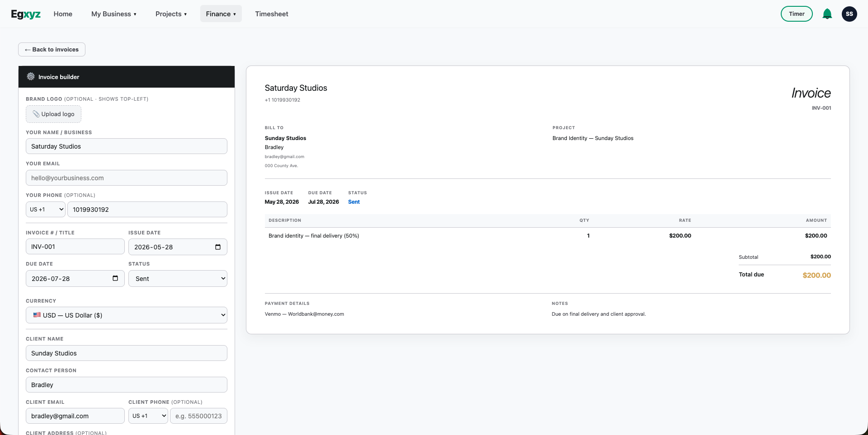This screenshot has height=435, width=868.
Task: Click the issue date field 2026-05-28
Action: pos(178,247)
